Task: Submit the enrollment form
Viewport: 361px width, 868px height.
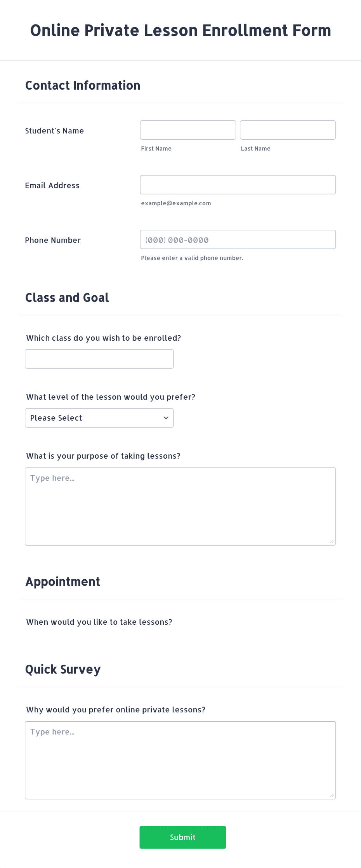Action: (x=183, y=837)
